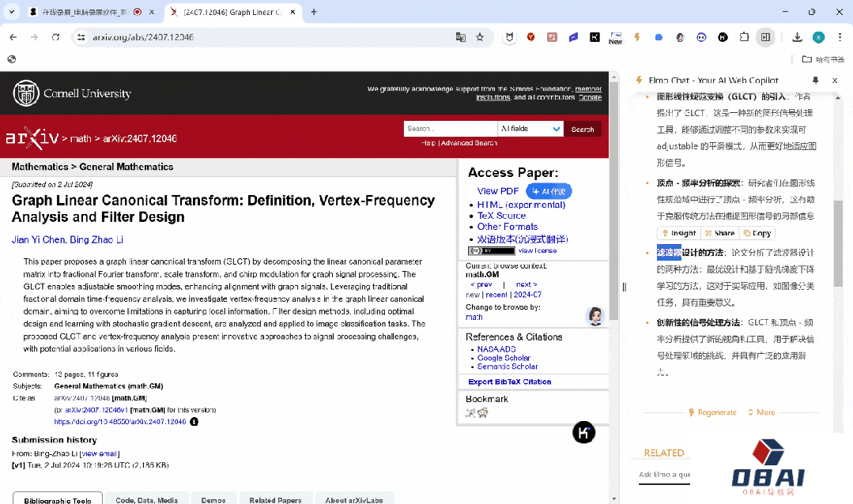This screenshot has height=504, width=853.
Task: Expand the More options in Elmo
Action: point(761,412)
